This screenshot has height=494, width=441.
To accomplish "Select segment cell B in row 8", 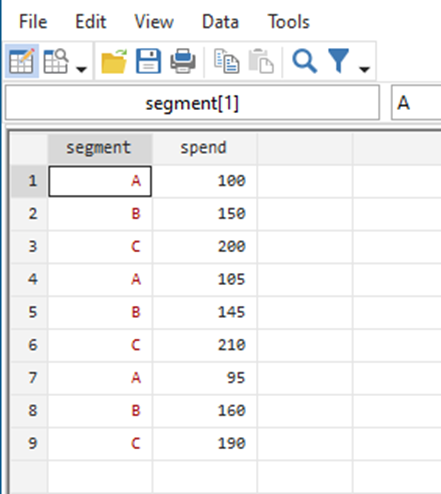I will 100,411.
